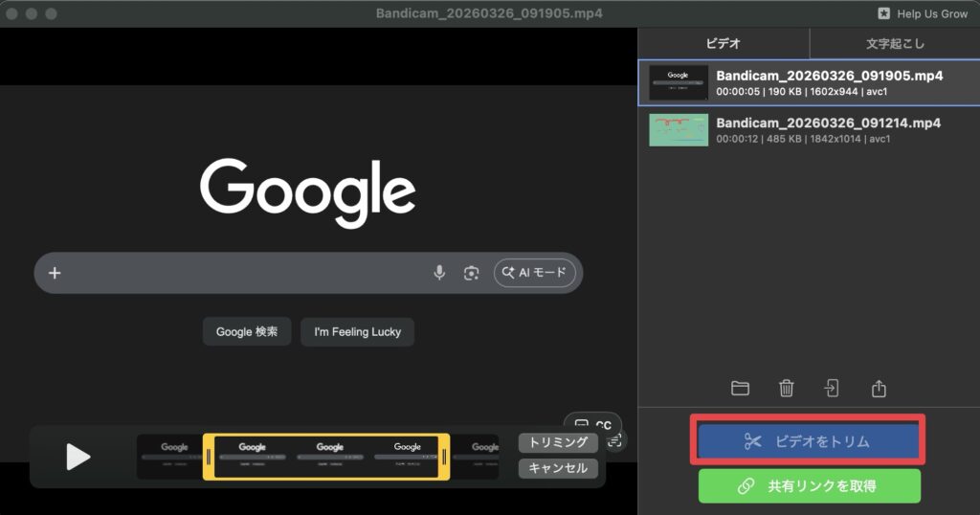Click the open folder icon
This screenshot has width=980, height=515.
pyautogui.click(x=740, y=388)
